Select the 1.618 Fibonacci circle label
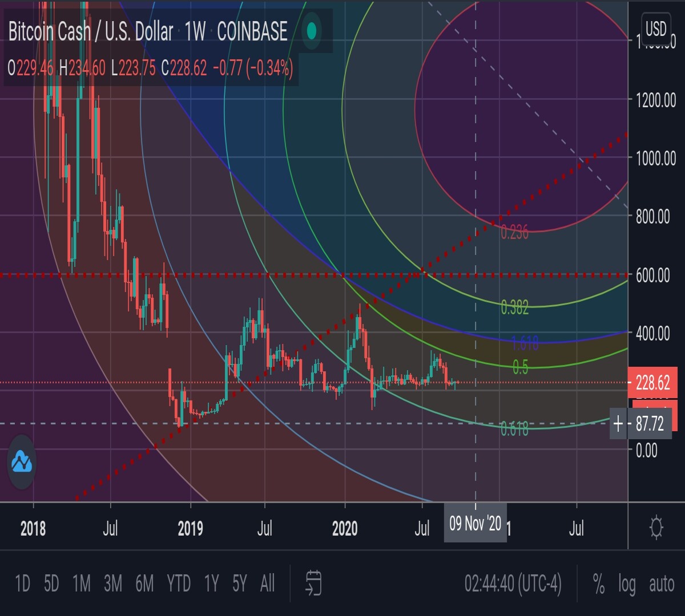Screen dimensions: 685x616 (x=525, y=343)
